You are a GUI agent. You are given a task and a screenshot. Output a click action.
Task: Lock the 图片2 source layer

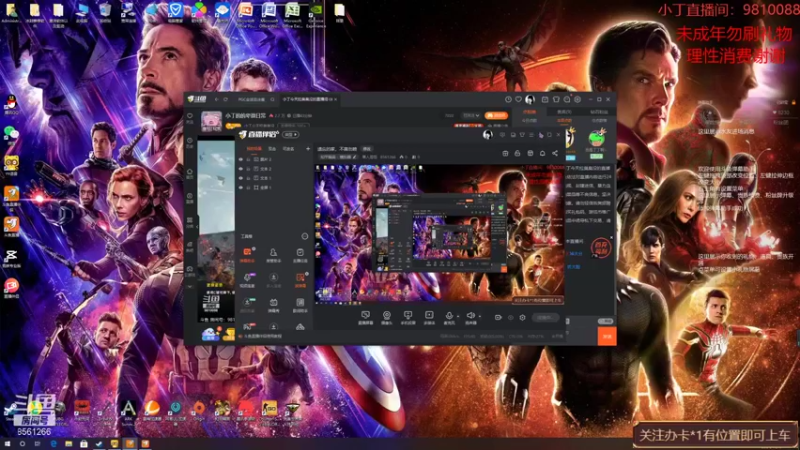coord(248,159)
